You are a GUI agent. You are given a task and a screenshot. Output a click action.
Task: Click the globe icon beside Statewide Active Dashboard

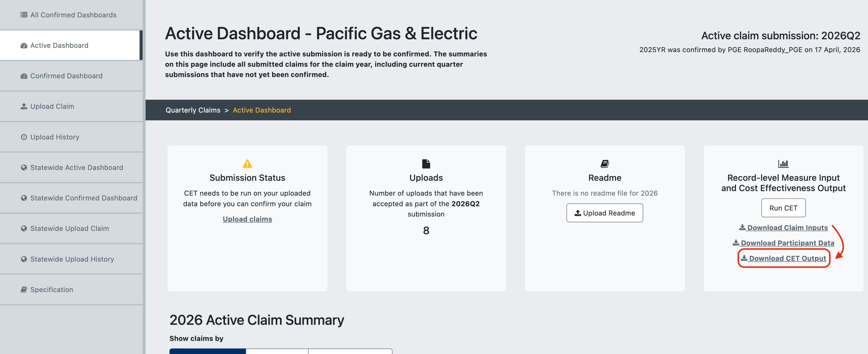tap(24, 167)
